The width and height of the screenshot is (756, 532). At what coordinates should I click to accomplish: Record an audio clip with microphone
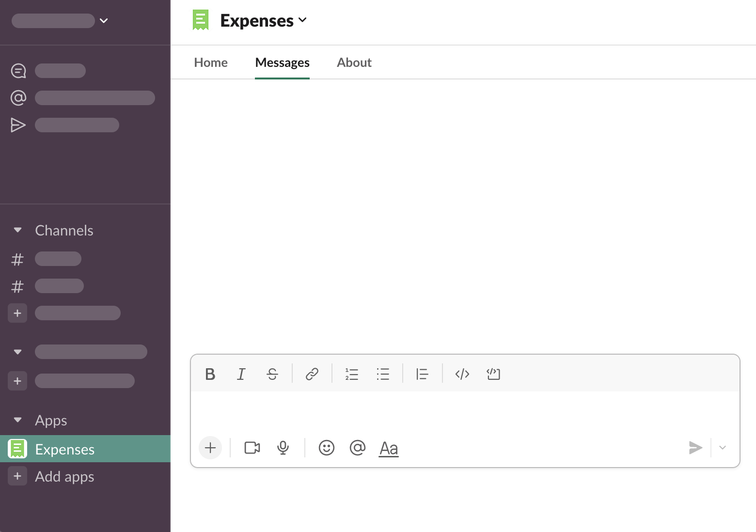283,448
